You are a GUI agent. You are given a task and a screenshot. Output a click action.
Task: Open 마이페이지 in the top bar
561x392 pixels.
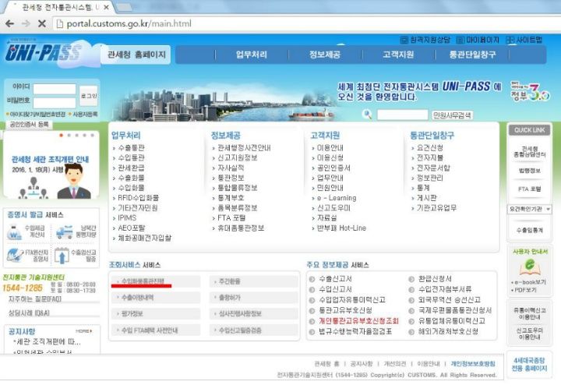[478, 40]
